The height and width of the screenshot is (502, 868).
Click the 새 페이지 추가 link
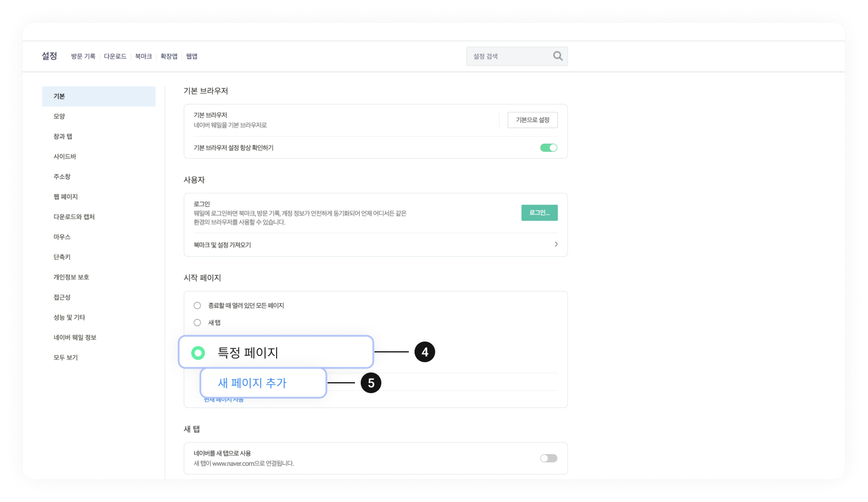[x=252, y=383]
